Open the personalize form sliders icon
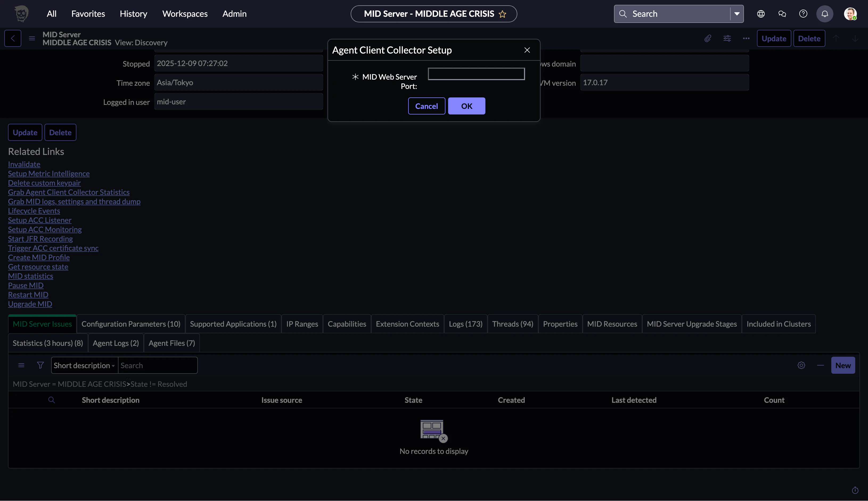868x501 pixels. (727, 38)
